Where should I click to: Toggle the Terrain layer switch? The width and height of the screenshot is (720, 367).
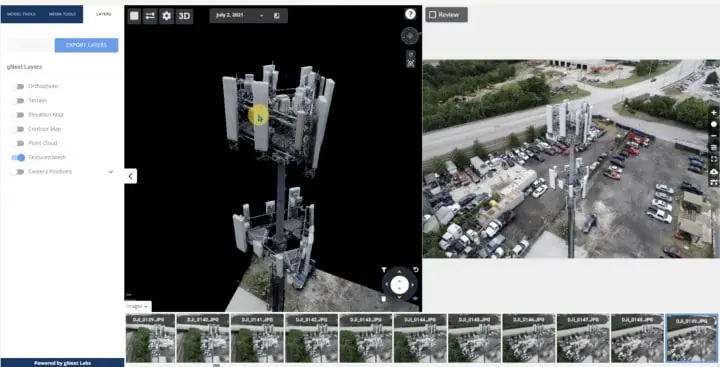click(18, 101)
